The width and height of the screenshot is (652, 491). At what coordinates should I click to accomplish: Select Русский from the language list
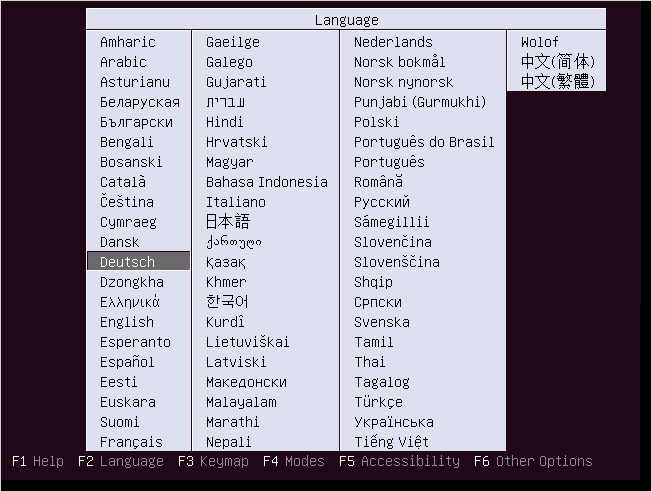tap(382, 202)
